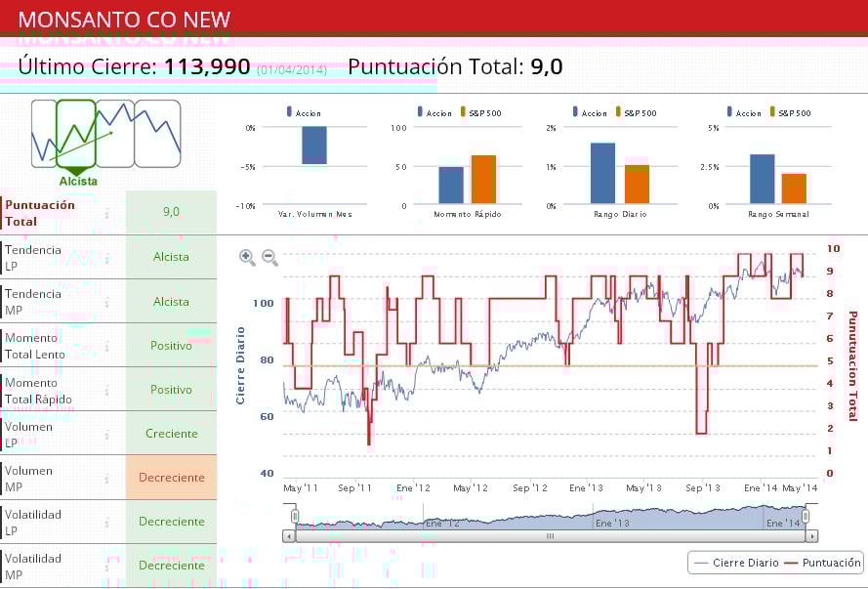Zoom out on the main price chart
The image size is (868, 589).
[x=269, y=258]
